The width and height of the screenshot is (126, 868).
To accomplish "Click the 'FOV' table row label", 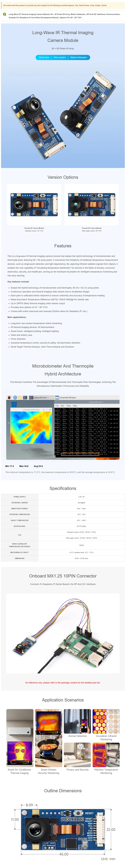I will click(20, 535).
